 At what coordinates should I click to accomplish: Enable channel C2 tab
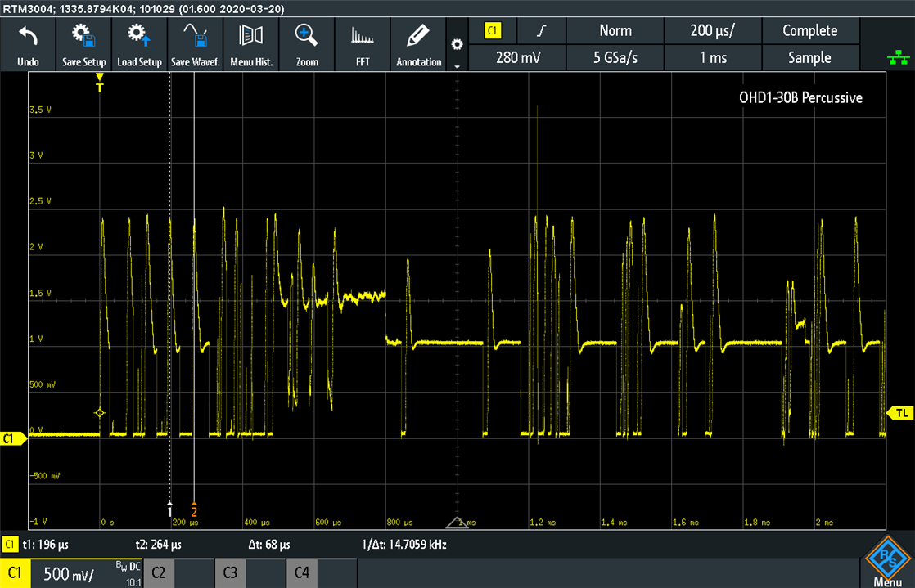point(178,573)
